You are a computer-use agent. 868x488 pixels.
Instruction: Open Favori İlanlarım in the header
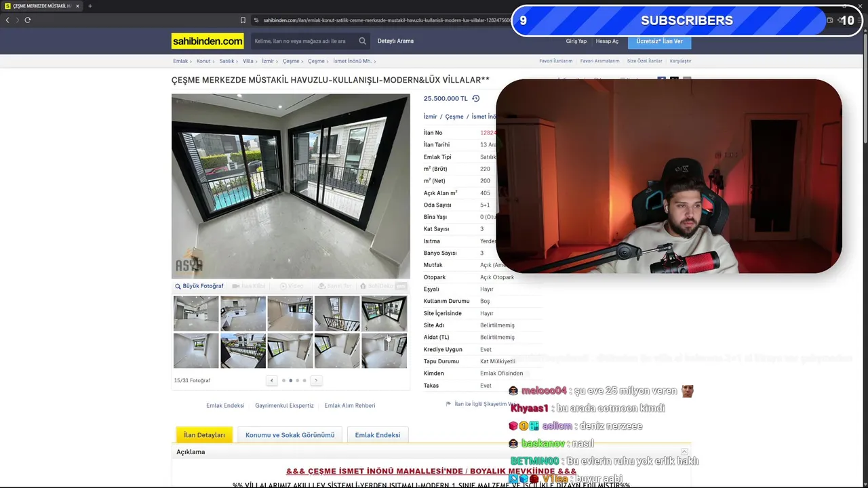click(x=556, y=61)
